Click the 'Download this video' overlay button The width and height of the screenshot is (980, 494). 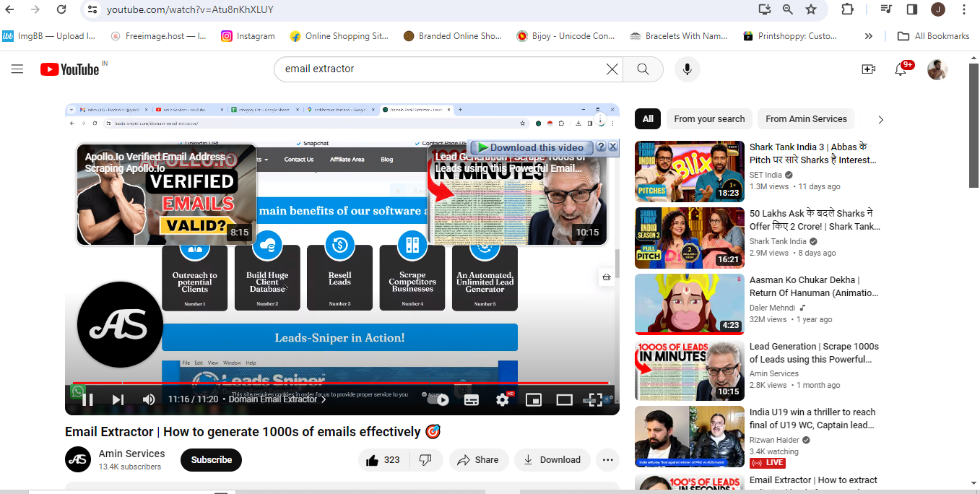[531, 147]
